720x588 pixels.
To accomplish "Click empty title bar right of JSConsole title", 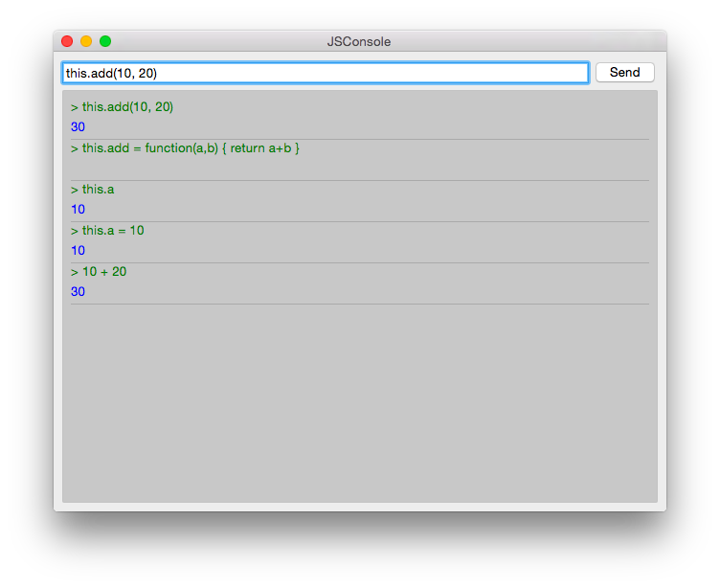I will [527, 41].
